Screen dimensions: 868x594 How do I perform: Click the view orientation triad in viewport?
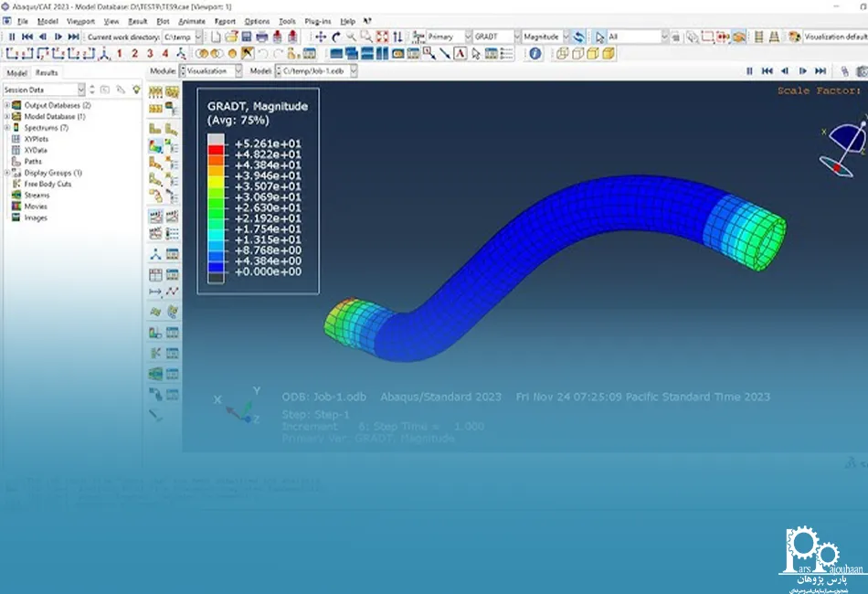[238, 407]
